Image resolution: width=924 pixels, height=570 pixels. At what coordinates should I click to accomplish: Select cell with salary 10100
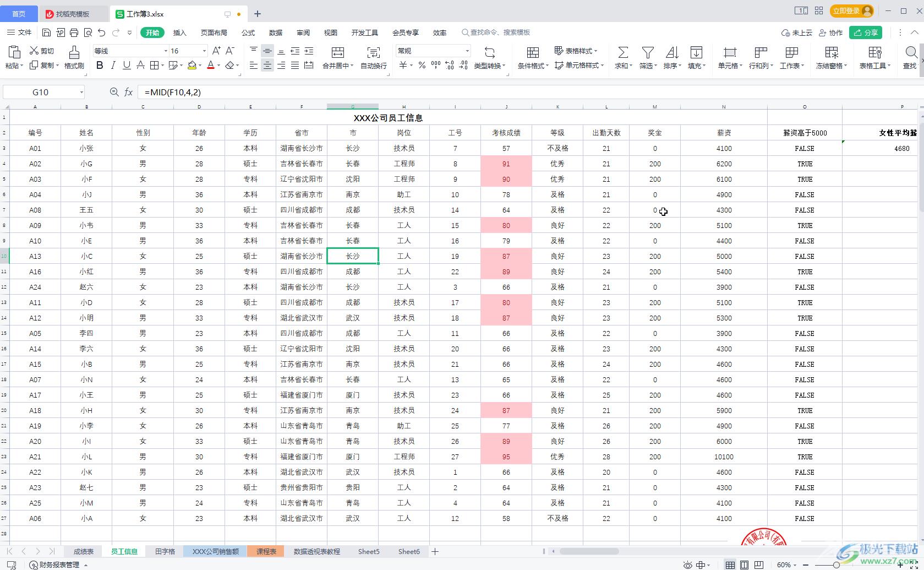724,457
